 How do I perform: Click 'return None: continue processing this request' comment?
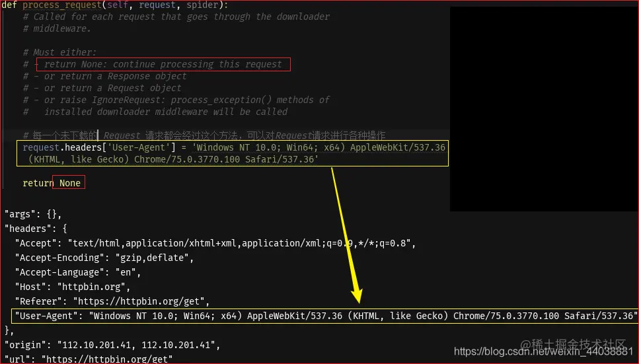pos(163,64)
